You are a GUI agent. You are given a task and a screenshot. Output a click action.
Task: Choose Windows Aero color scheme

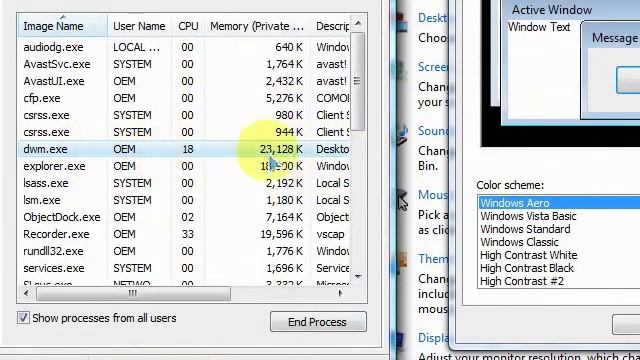coord(560,203)
